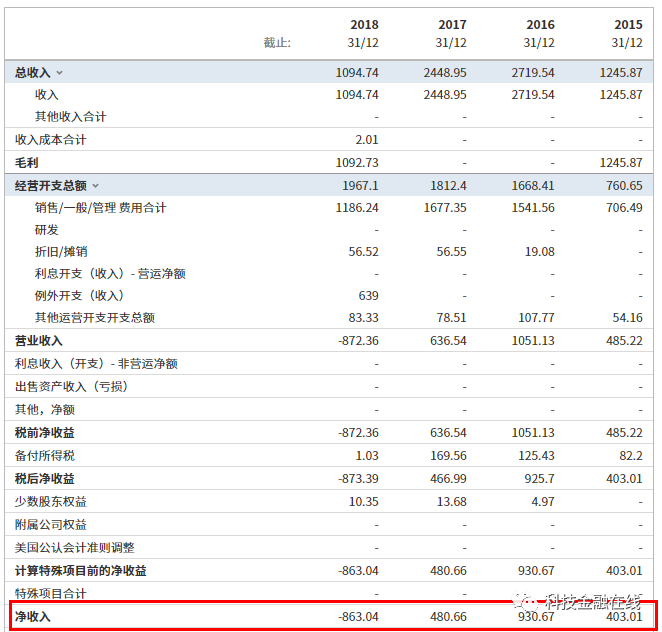
Task: Click the 税前净收益 row label
Action: tap(45, 433)
